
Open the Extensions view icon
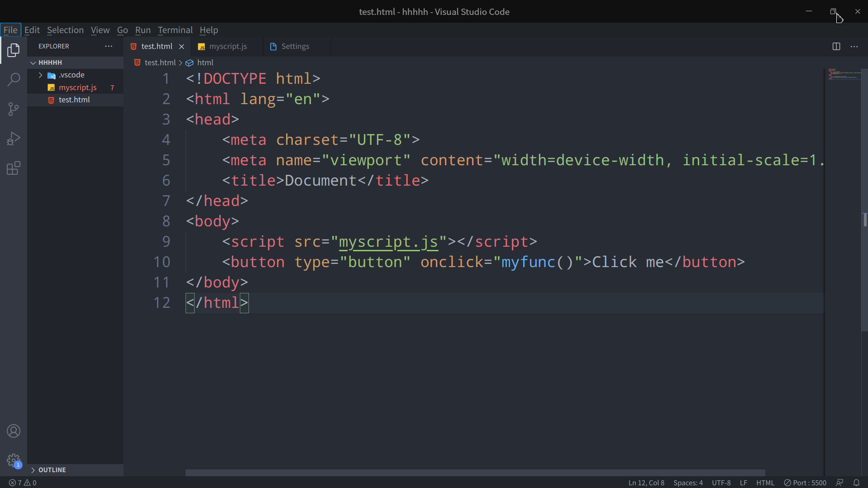coord(14,168)
